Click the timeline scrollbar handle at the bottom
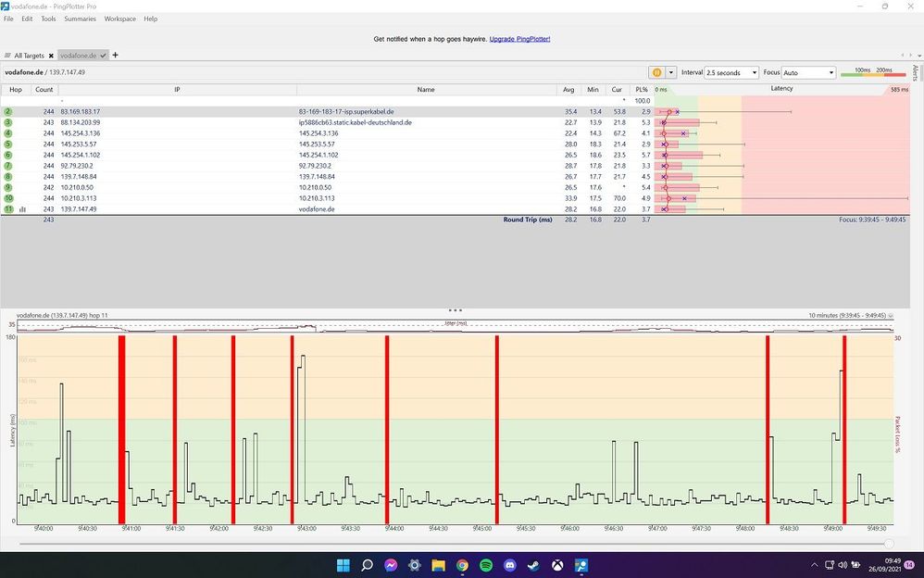Viewport: 924px width, 578px height. point(889,544)
